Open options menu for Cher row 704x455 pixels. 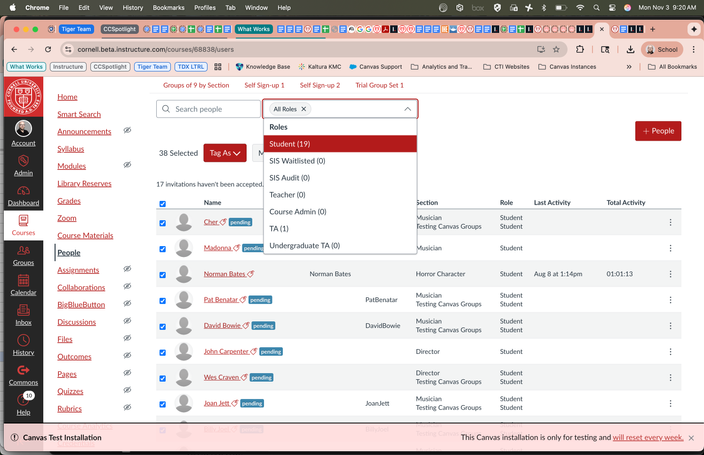(x=670, y=222)
